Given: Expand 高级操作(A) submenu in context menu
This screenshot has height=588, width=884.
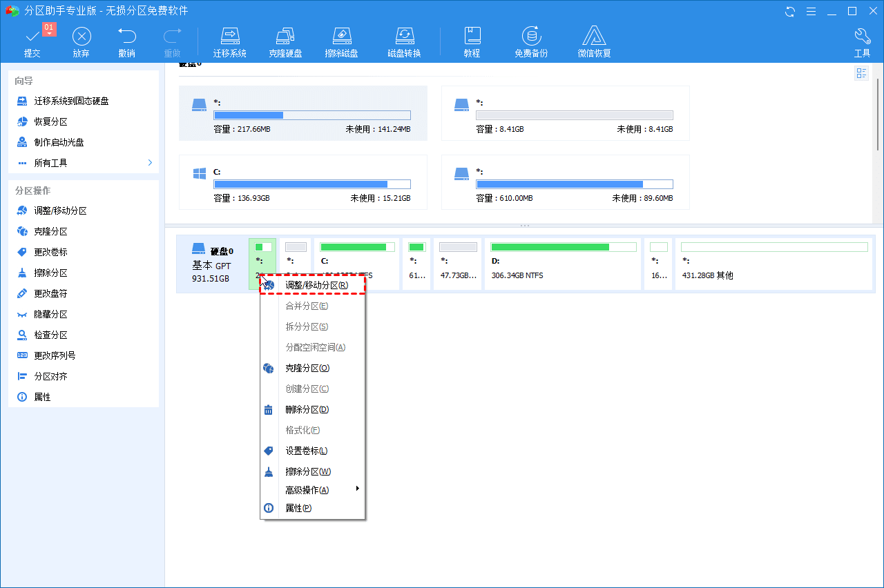Looking at the screenshot, I should pos(312,490).
